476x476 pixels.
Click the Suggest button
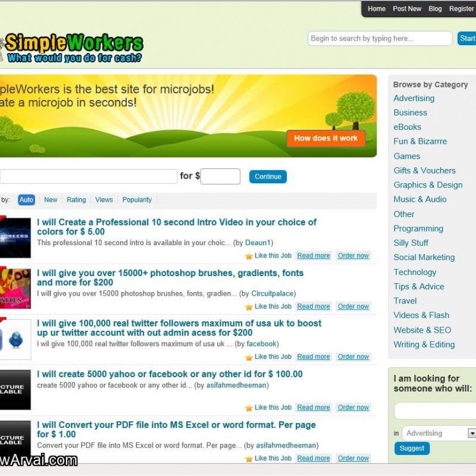[412, 448]
